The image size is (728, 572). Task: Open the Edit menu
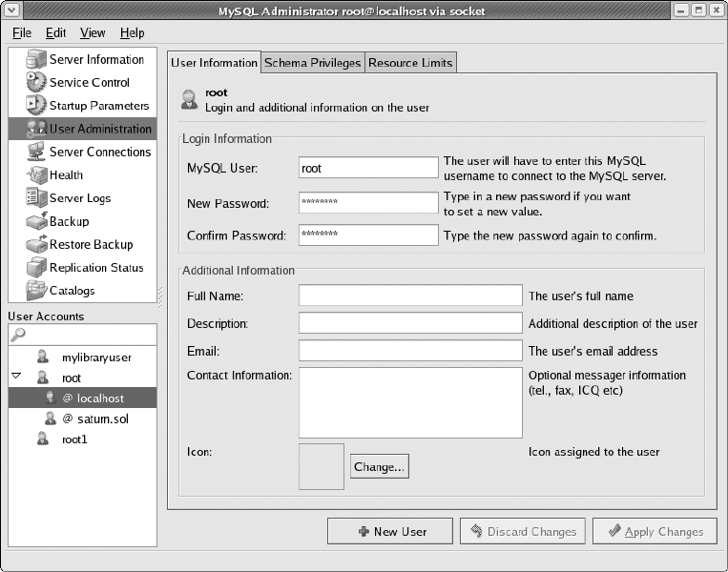[55, 33]
